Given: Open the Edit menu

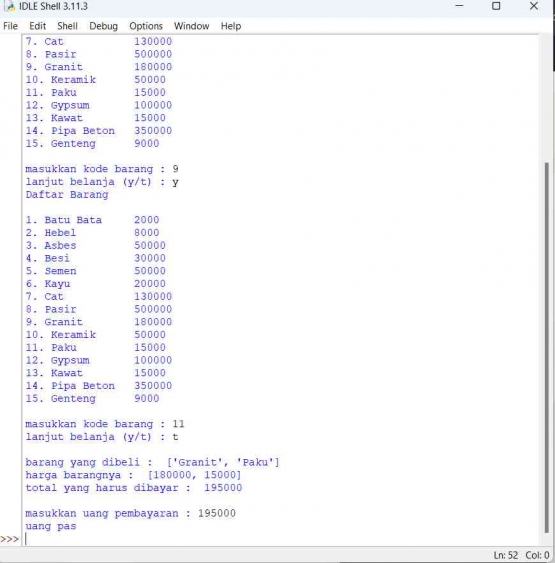Looking at the screenshot, I should 37,26.
